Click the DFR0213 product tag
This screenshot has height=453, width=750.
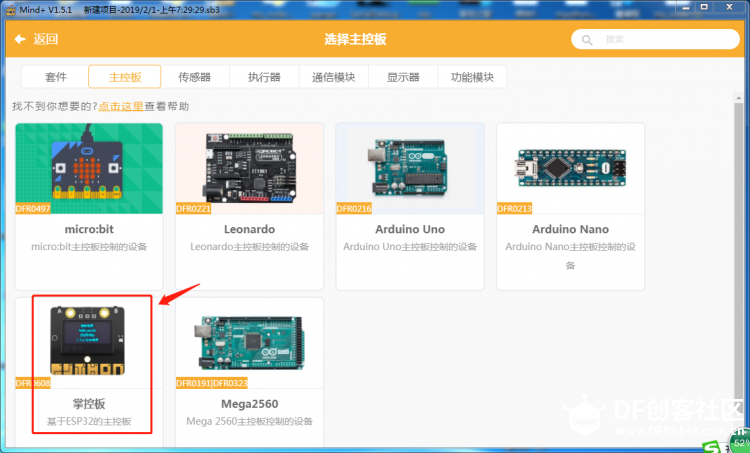(x=514, y=209)
